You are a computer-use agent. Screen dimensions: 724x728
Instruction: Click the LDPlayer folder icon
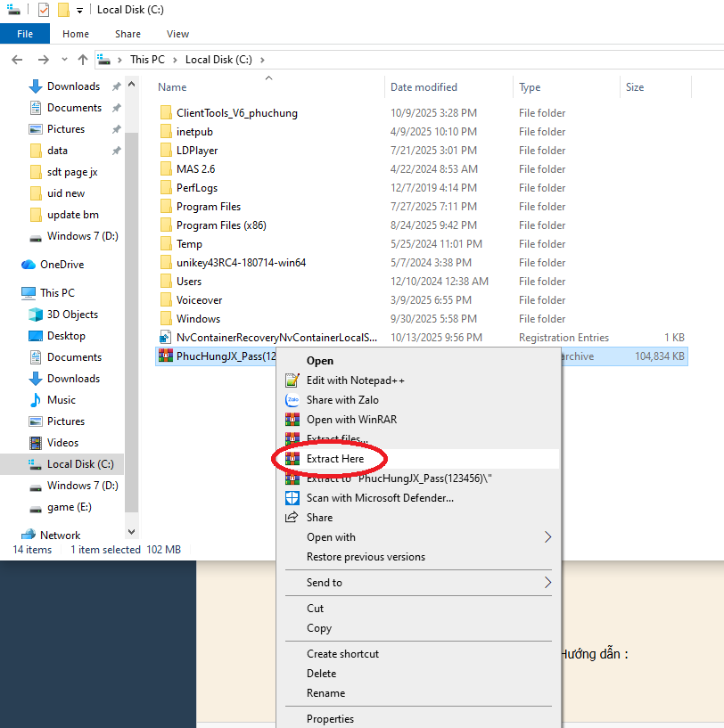point(165,151)
